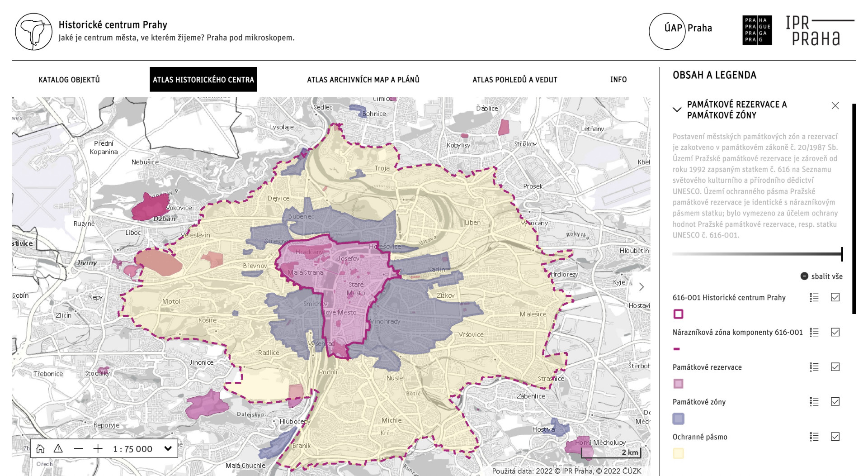Image resolution: width=868 pixels, height=476 pixels.
Task: Zoom out using the minus icon
Action: tap(79, 449)
